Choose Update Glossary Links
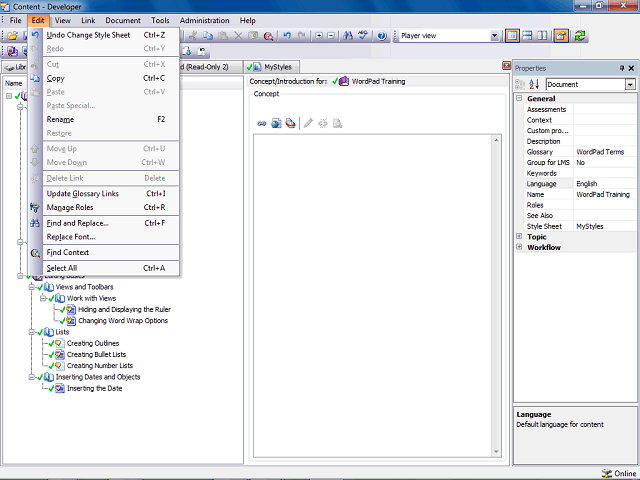 104,194
